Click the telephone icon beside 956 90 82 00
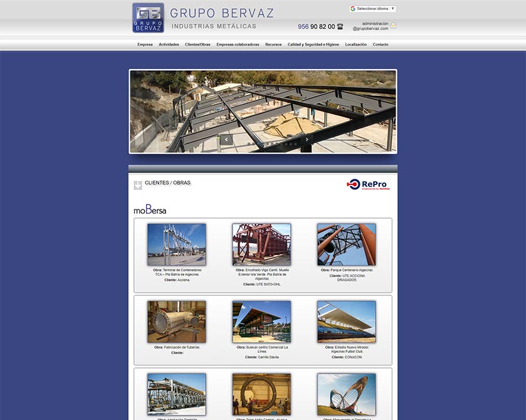The height and width of the screenshot is (420, 526). click(340, 26)
